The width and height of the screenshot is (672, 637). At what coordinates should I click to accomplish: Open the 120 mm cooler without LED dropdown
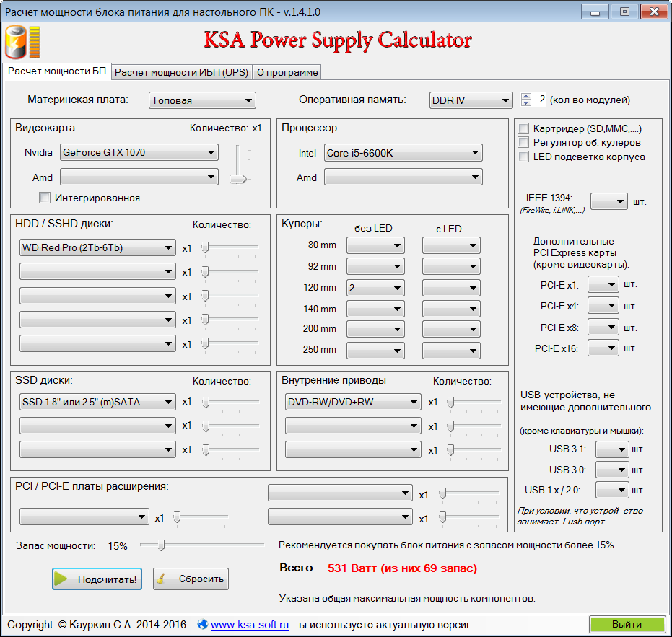coord(375,288)
